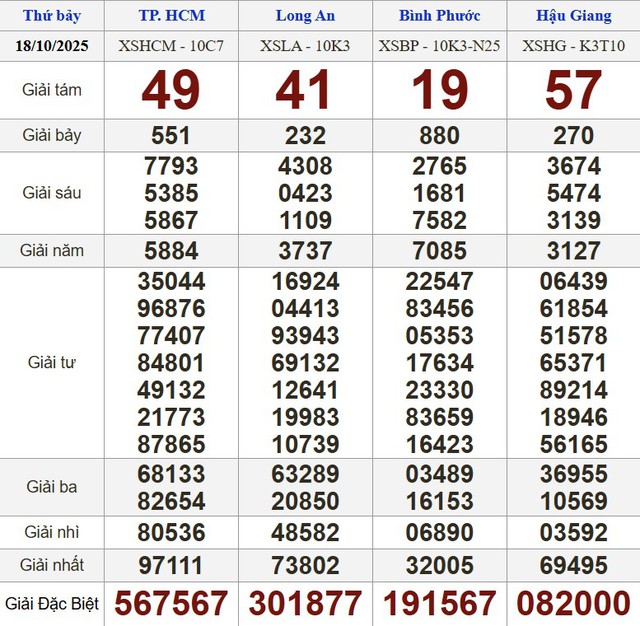
Task: Click the Thứ bảy day link
Action: tap(51, 16)
